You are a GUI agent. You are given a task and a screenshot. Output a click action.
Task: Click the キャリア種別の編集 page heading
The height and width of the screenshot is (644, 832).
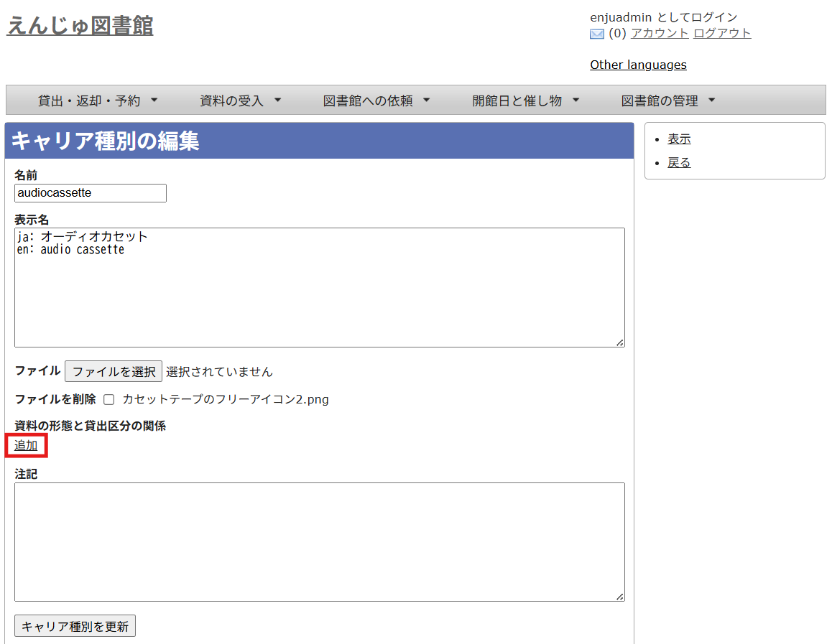[106, 141]
